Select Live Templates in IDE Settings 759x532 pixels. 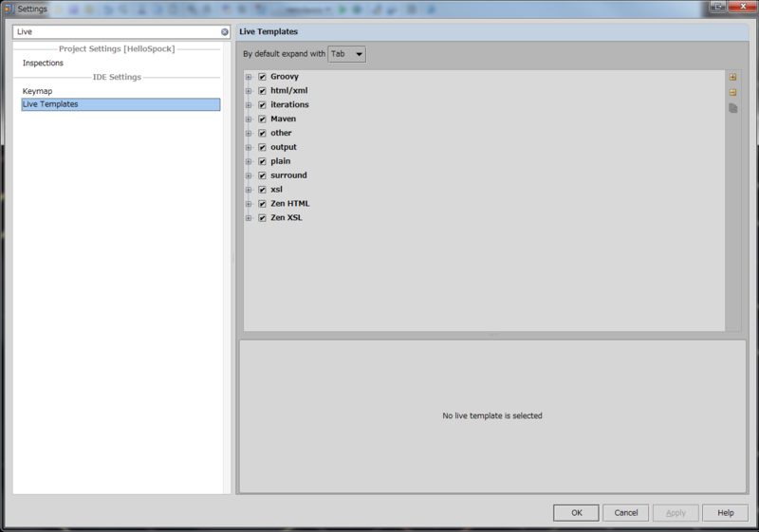(x=120, y=104)
